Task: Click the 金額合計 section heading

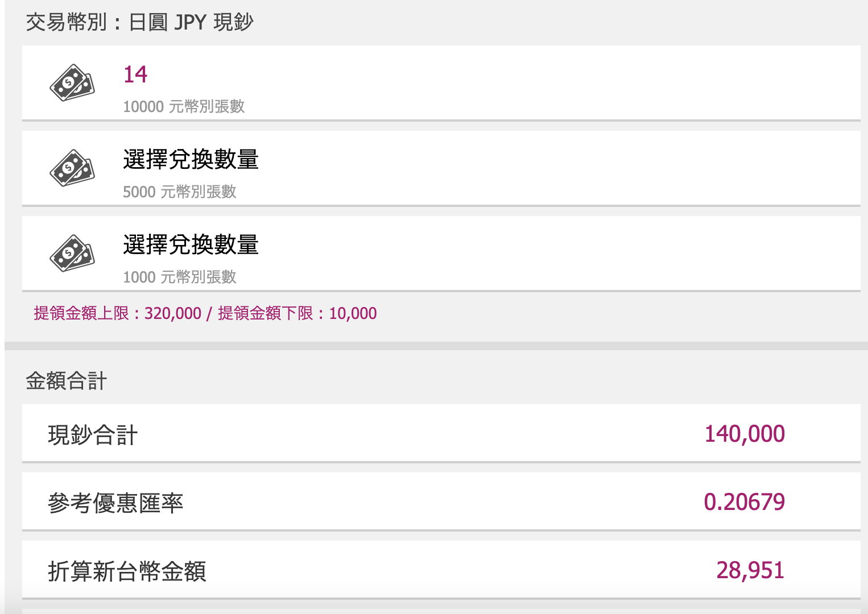Action: (x=67, y=381)
